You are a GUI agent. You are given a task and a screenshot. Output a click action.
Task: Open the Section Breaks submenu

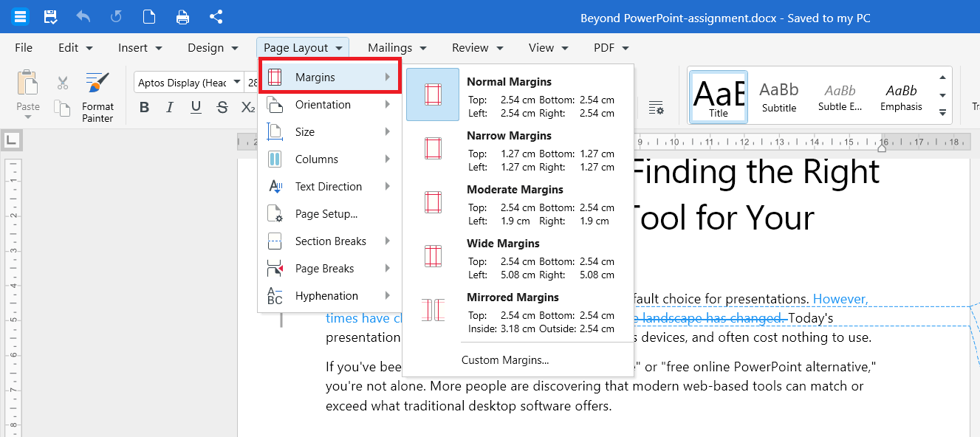point(329,241)
